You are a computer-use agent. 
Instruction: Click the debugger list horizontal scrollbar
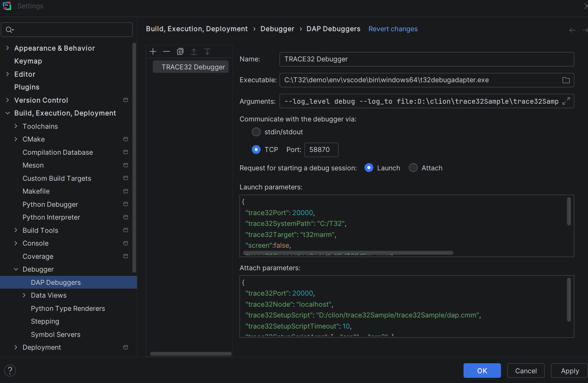(191, 354)
